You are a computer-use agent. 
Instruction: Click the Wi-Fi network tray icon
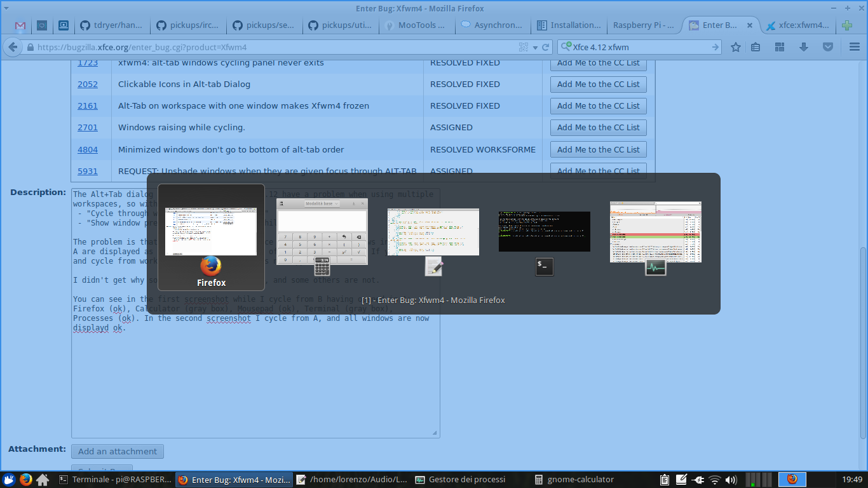pos(715,480)
